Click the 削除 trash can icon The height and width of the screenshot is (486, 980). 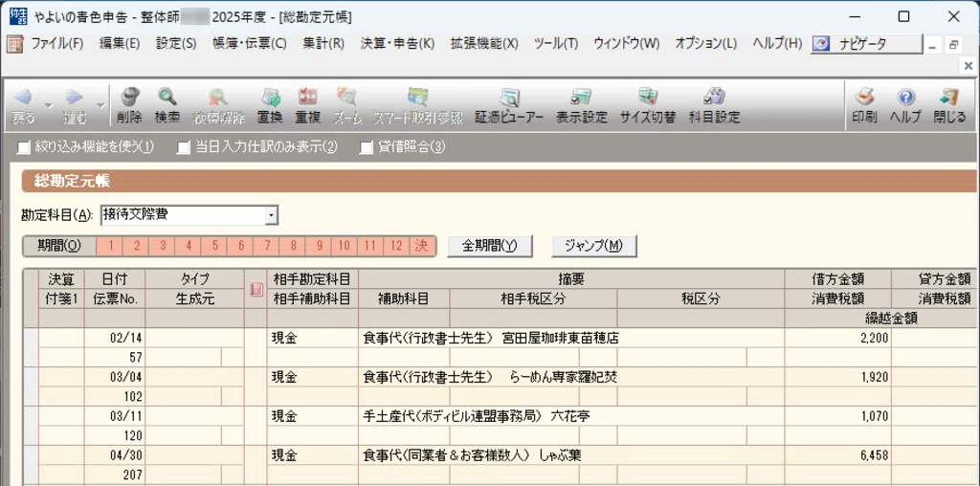129,97
